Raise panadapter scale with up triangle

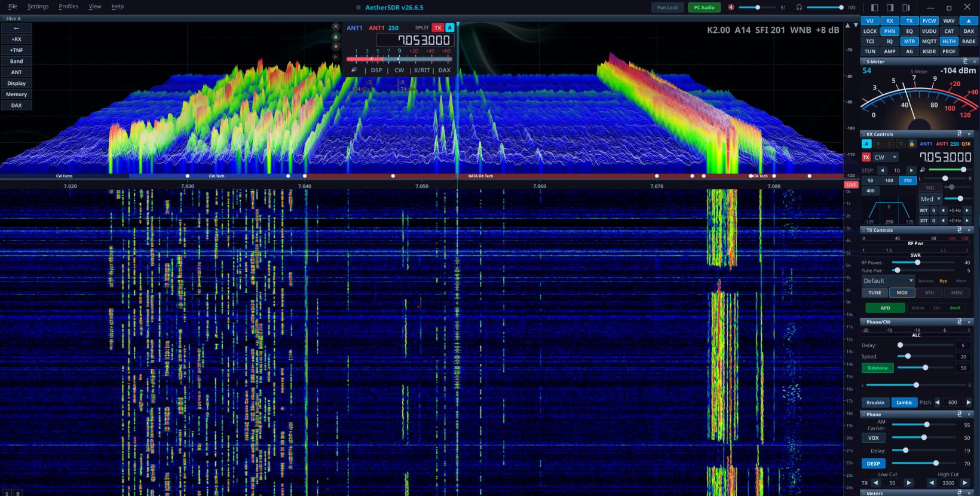coord(847,26)
